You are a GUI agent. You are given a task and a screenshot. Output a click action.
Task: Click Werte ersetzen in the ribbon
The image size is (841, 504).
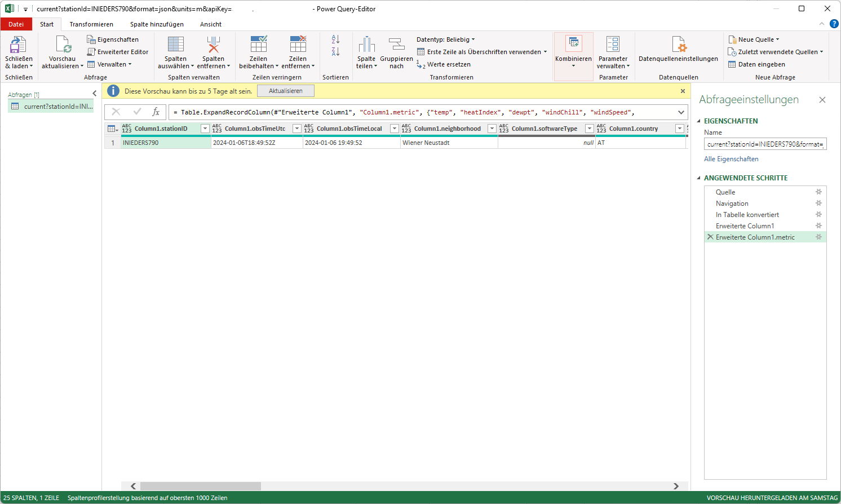[444, 64]
